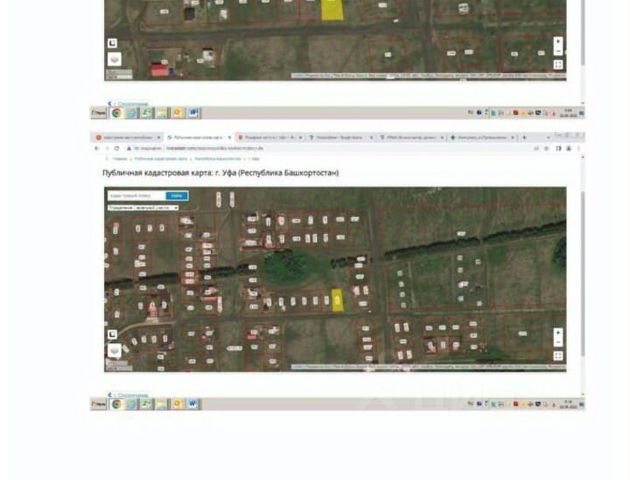Click the blue Найти search button
The image size is (630, 480).
coord(177,196)
